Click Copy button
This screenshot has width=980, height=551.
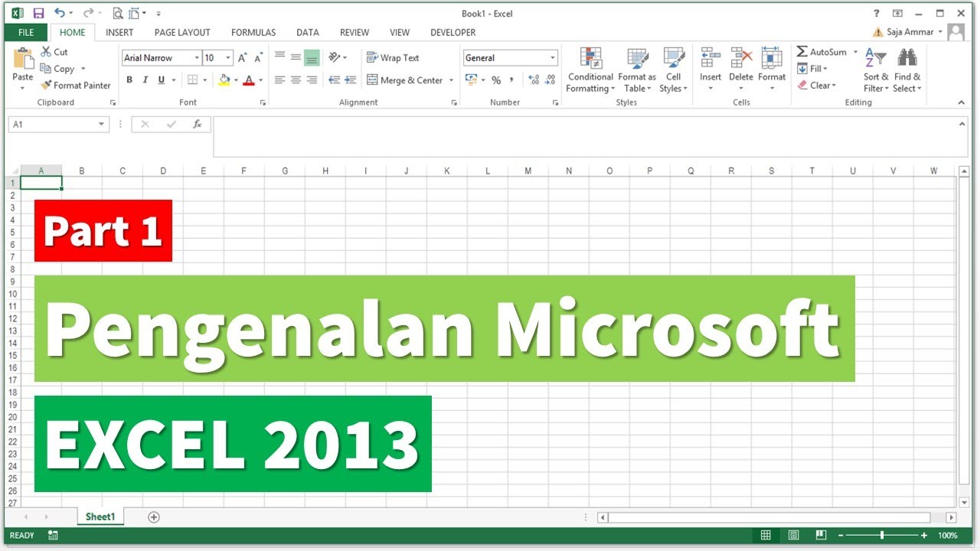click(x=58, y=69)
